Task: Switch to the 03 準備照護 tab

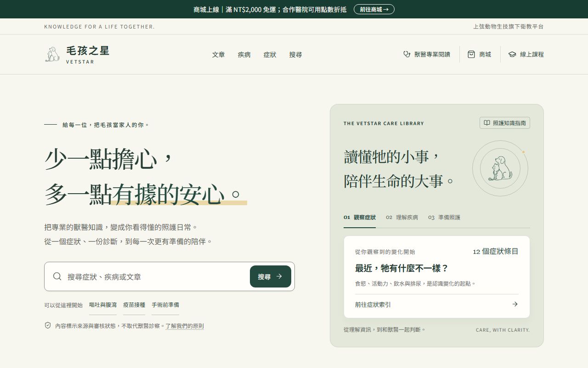Action: point(444,218)
